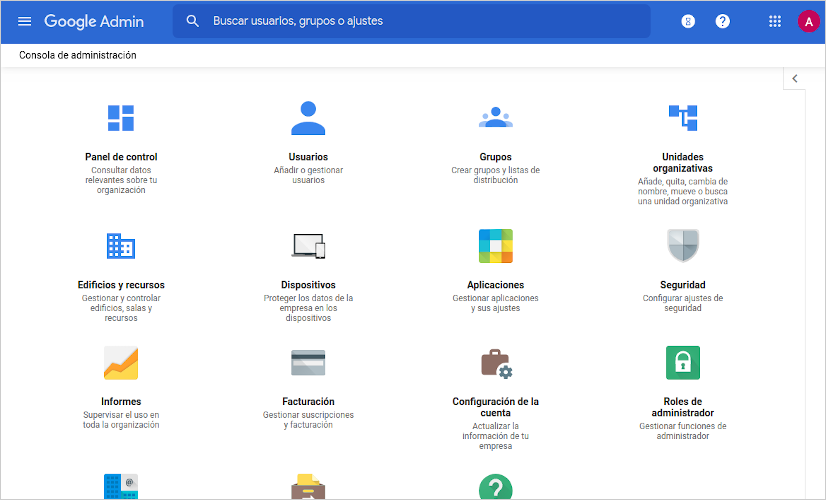Open the green question mark support icon
The height and width of the screenshot is (500, 826).
pos(496,486)
